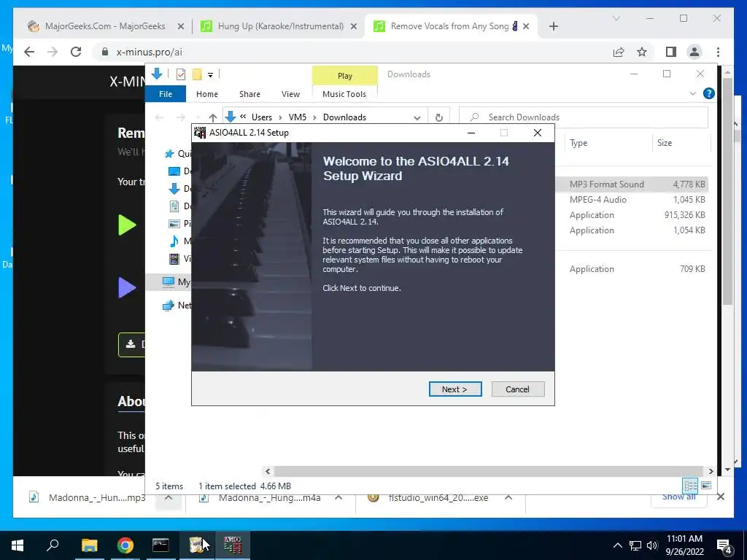Viewport: 747px width, 560px height.
Task: Open the Home ribbon tab
Action: [206, 94]
